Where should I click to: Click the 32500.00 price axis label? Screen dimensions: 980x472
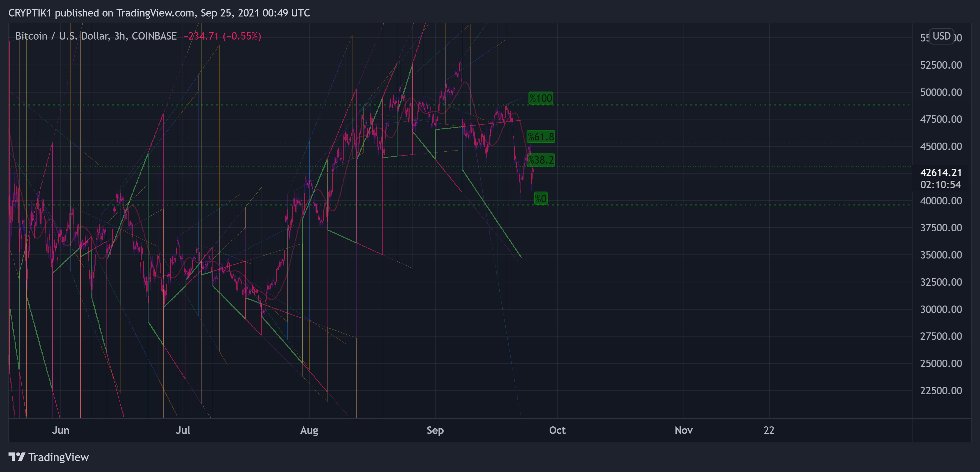click(x=941, y=282)
